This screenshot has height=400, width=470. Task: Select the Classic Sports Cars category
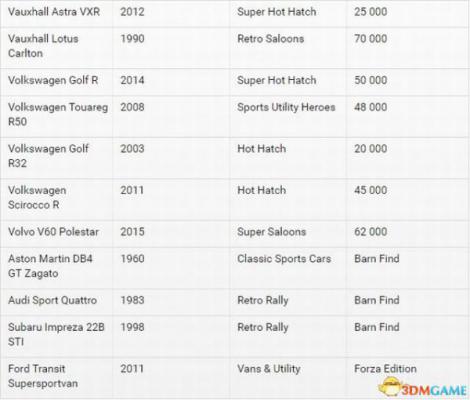click(284, 259)
